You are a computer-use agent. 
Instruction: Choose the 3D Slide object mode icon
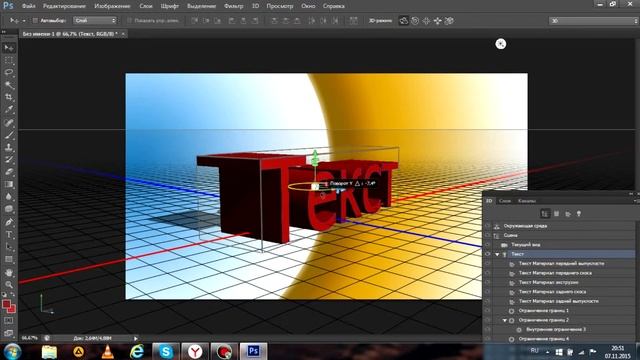438,21
